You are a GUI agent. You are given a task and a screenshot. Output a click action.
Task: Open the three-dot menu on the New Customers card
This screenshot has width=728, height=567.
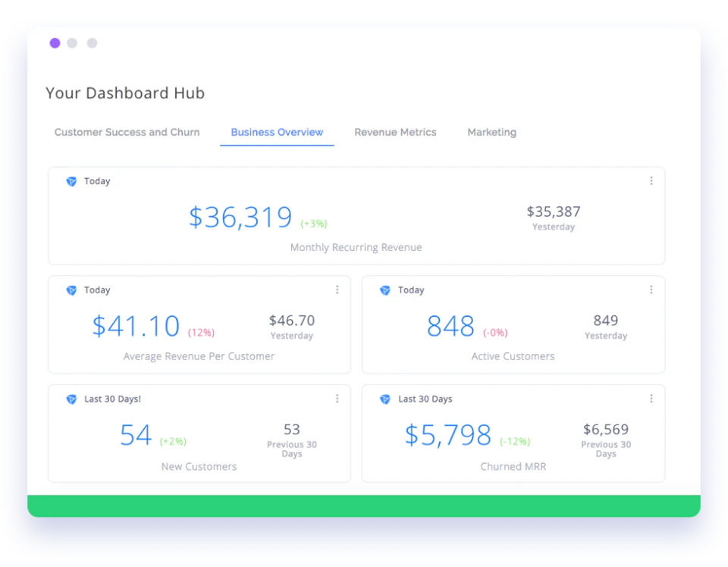[337, 398]
